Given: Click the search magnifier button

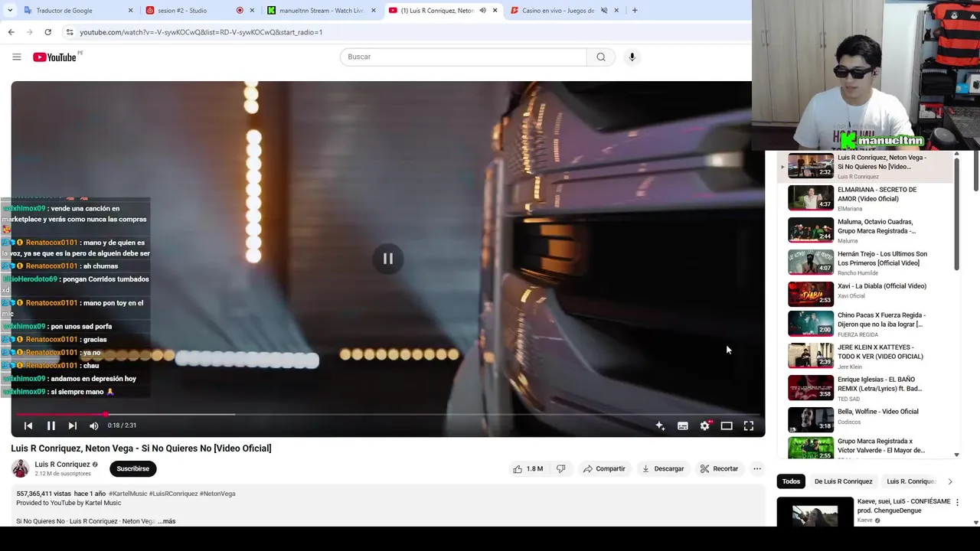Looking at the screenshot, I should pyautogui.click(x=601, y=57).
